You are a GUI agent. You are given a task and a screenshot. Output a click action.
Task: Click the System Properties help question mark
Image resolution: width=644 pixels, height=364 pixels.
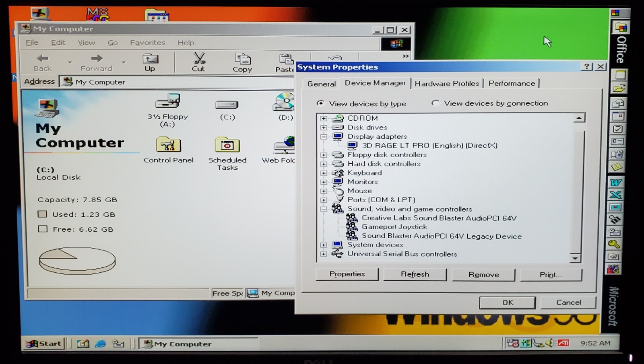(587, 67)
